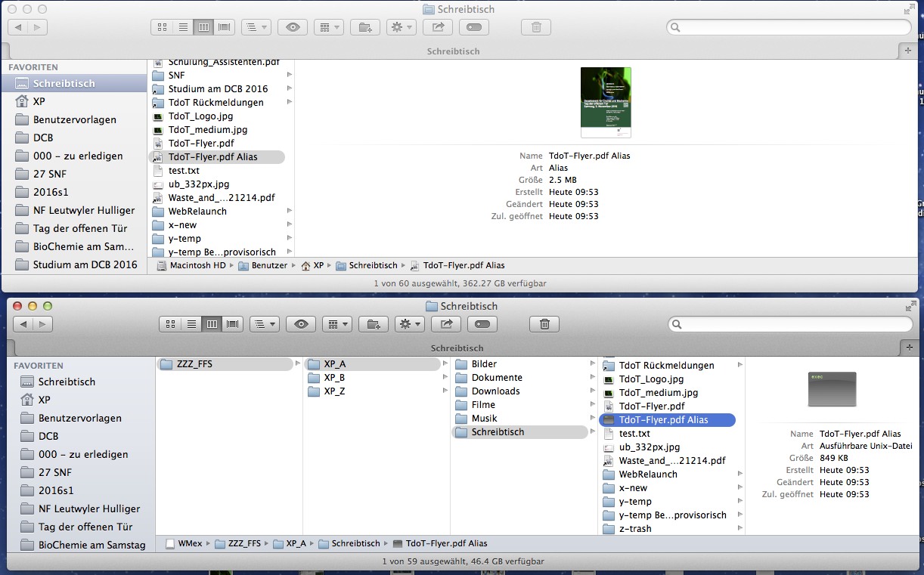Viewport: 924px width, 575px height.
Task: Select Schreibtisch tab in bottom window
Action: (x=456, y=348)
